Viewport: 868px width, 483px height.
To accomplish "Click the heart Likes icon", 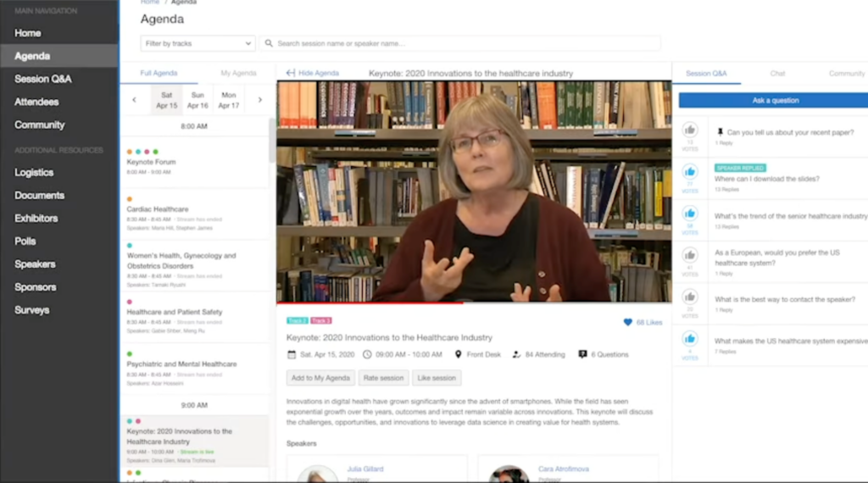I will pyautogui.click(x=628, y=322).
